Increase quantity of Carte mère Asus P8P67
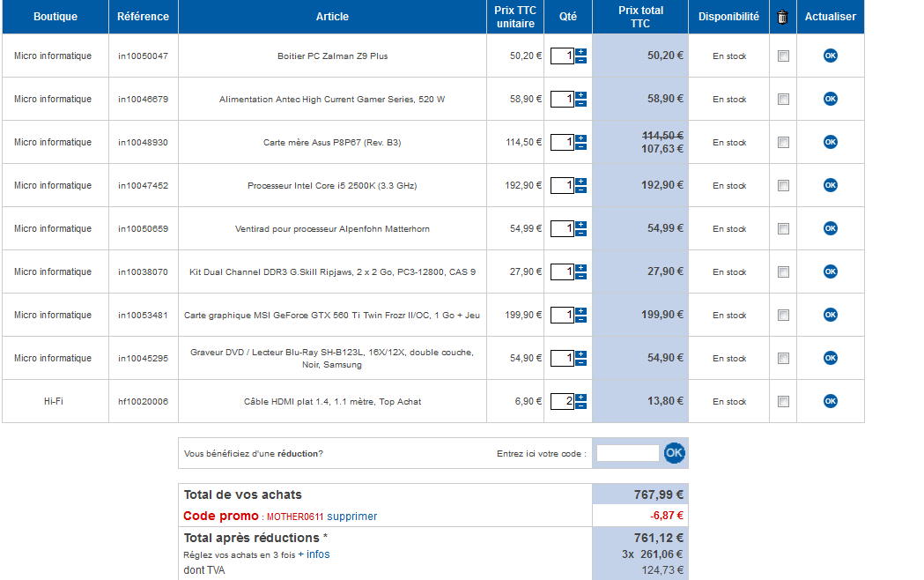Screen dimensions: 924x580 tap(580, 138)
